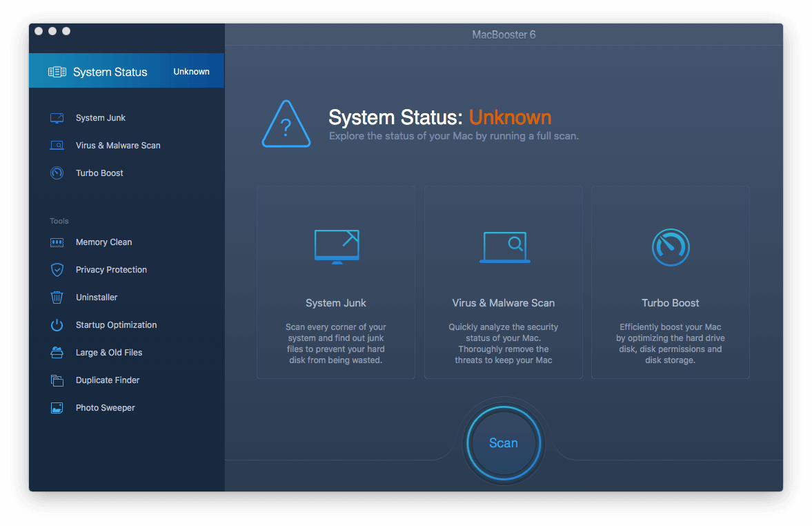Minimize the MacBooster window
The height and width of the screenshot is (526, 812).
(x=52, y=31)
